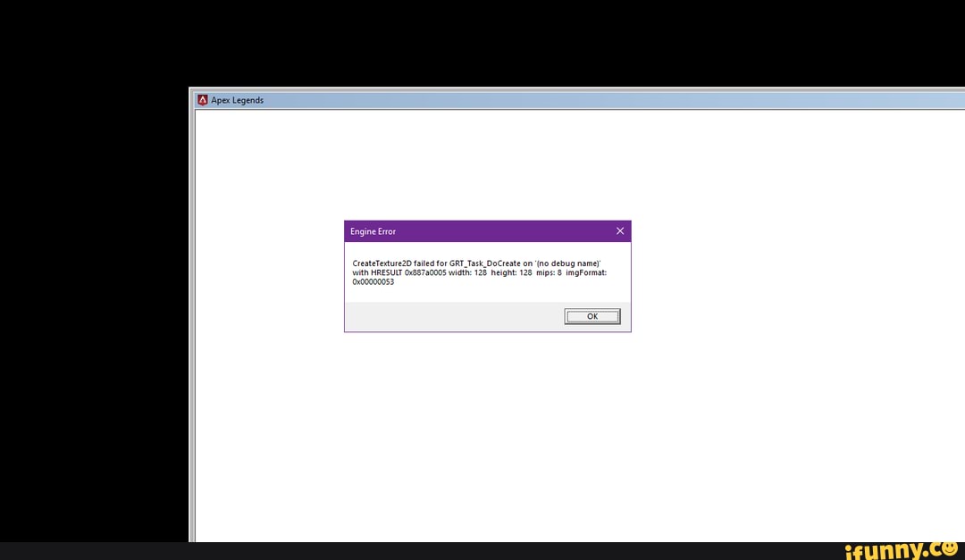Image resolution: width=965 pixels, height=560 pixels.
Task: Click the blank area above the error dialog
Action: pos(487,161)
